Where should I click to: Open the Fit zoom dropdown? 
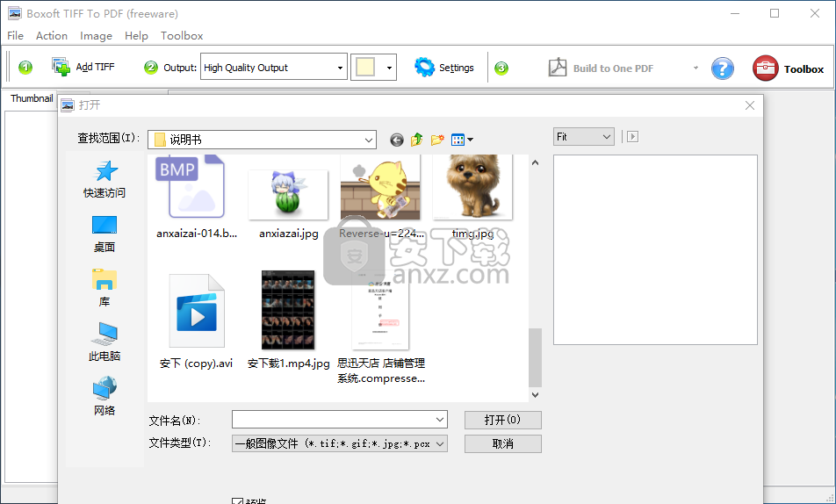tap(584, 137)
